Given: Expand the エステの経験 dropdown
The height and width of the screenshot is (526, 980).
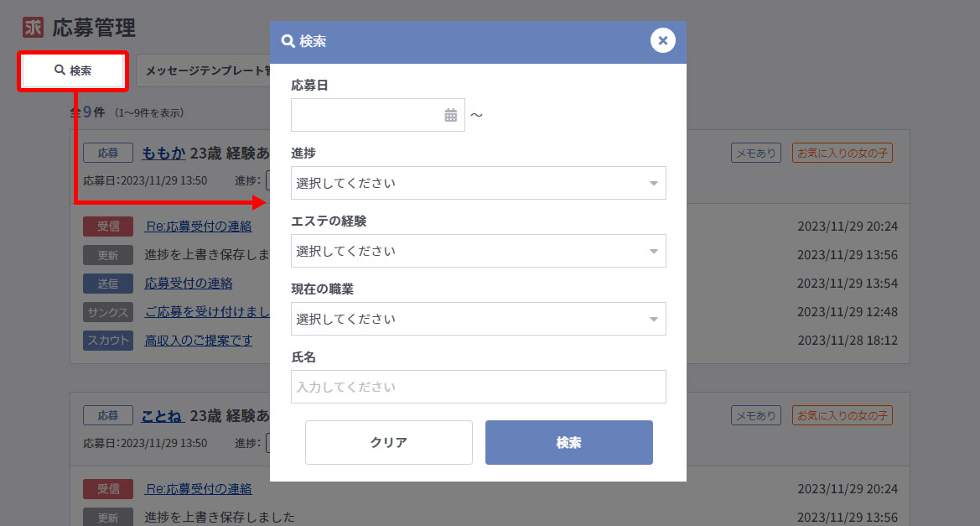Looking at the screenshot, I should (x=478, y=251).
